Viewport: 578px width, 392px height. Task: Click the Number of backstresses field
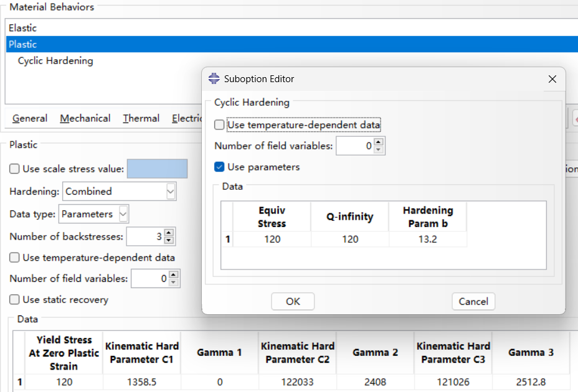(145, 236)
